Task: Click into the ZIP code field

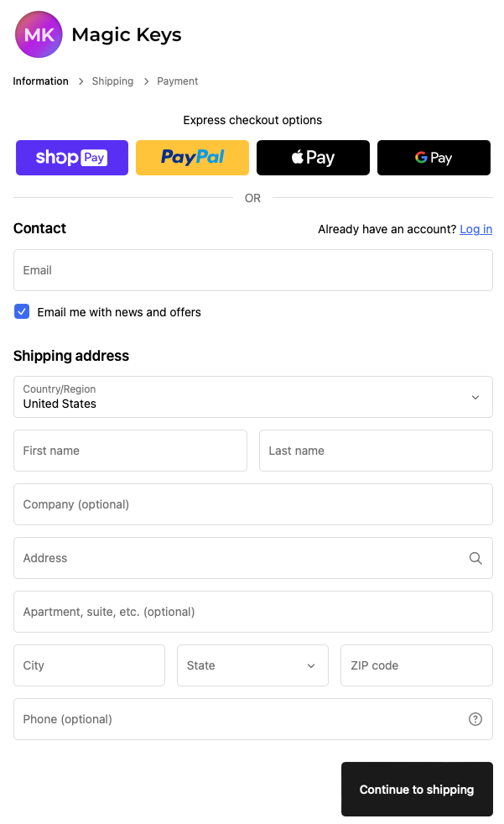Action: pos(416,665)
